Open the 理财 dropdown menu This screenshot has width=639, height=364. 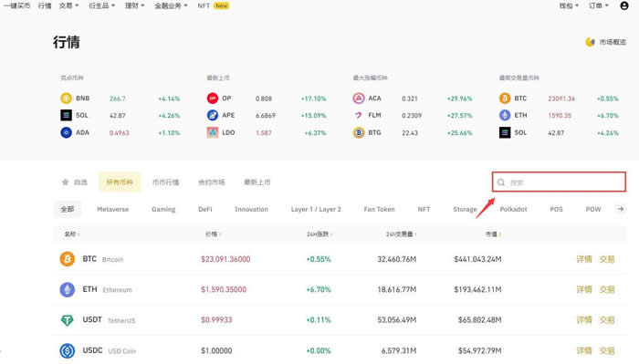click(x=134, y=5)
